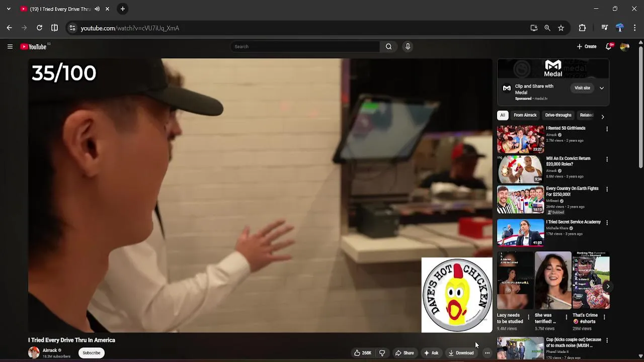Open Will An Ex Convict Return Rolex thumbnail
Image resolution: width=644 pixels, height=362 pixels.
click(x=520, y=169)
